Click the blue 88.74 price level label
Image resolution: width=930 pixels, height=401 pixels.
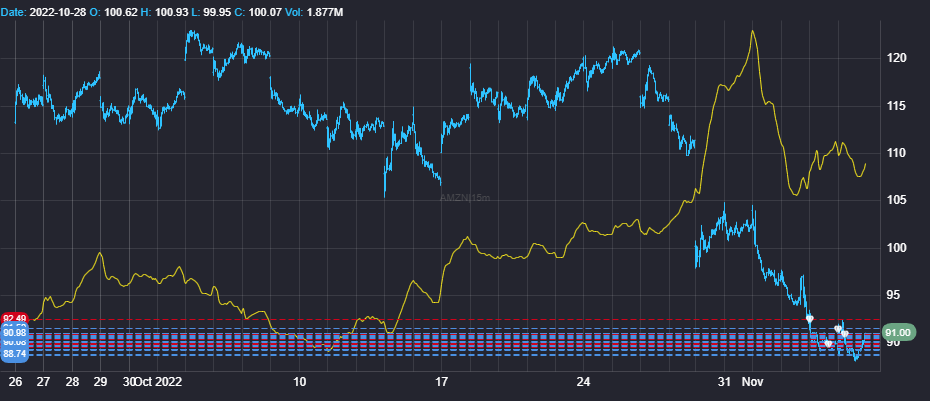14,354
